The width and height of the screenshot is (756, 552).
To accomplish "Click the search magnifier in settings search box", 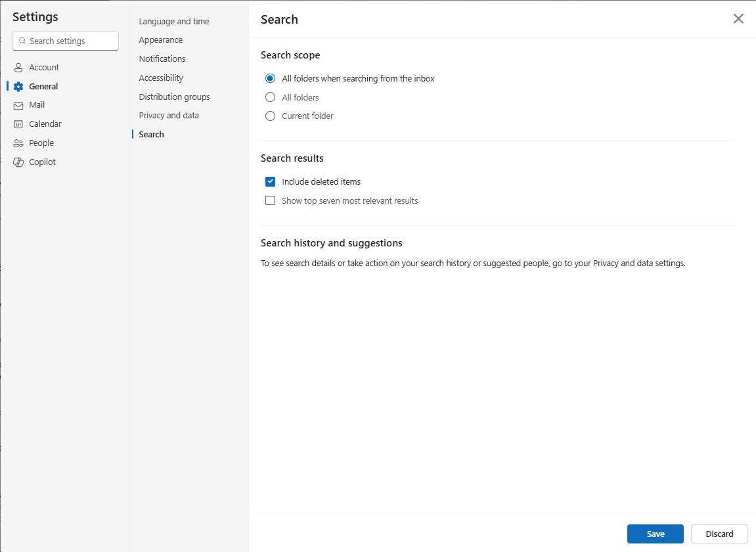I will tap(22, 41).
